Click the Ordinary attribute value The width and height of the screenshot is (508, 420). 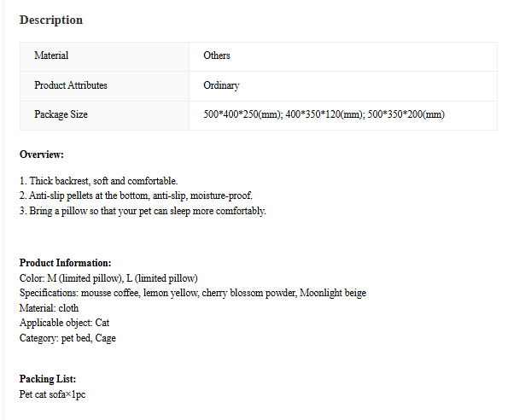tap(221, 85)
